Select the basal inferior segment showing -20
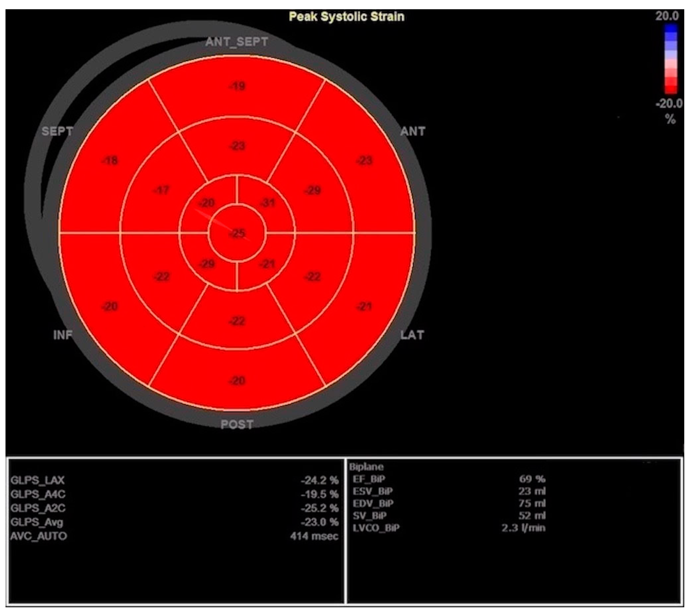This screenshot has height=616, width=691. click(110, 307)
